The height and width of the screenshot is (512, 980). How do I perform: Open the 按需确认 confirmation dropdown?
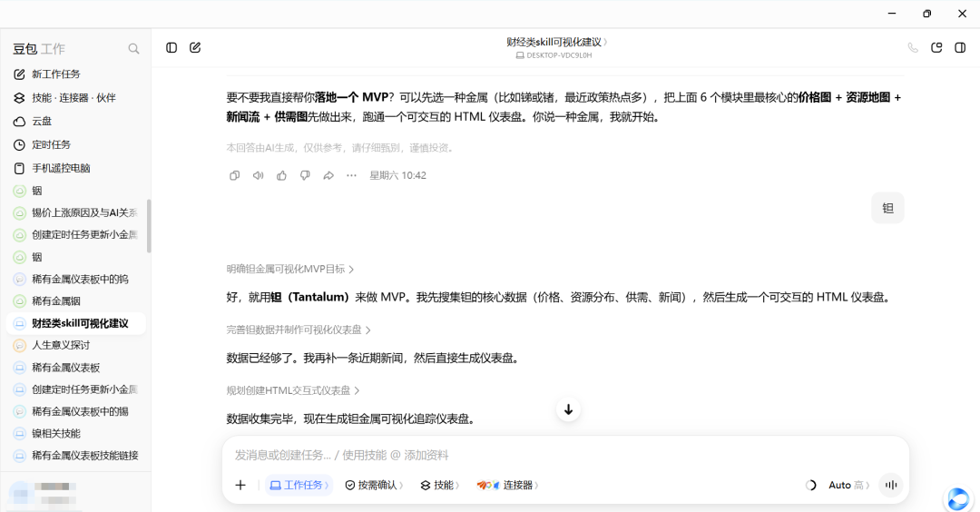(374, 485)
